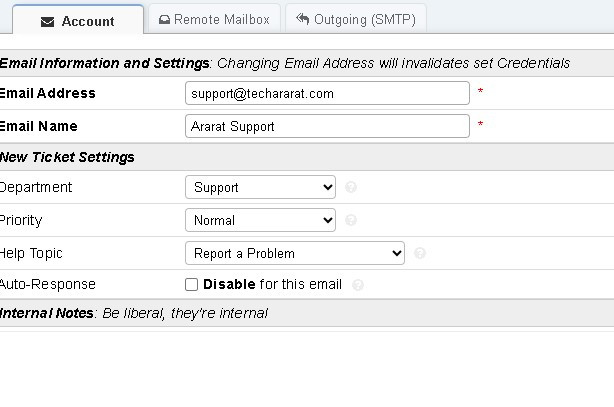Expand the Department dropdown showing Support

[260, 187]
